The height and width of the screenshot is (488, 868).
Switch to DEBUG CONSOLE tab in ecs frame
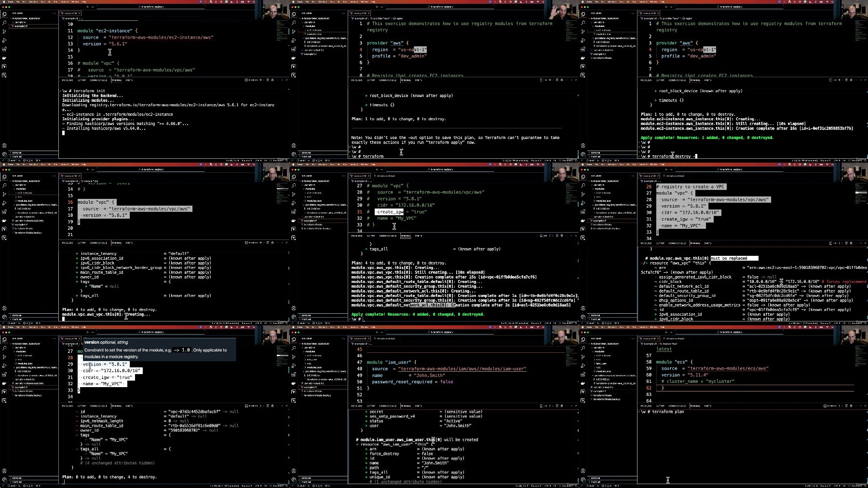coord(677,406)
